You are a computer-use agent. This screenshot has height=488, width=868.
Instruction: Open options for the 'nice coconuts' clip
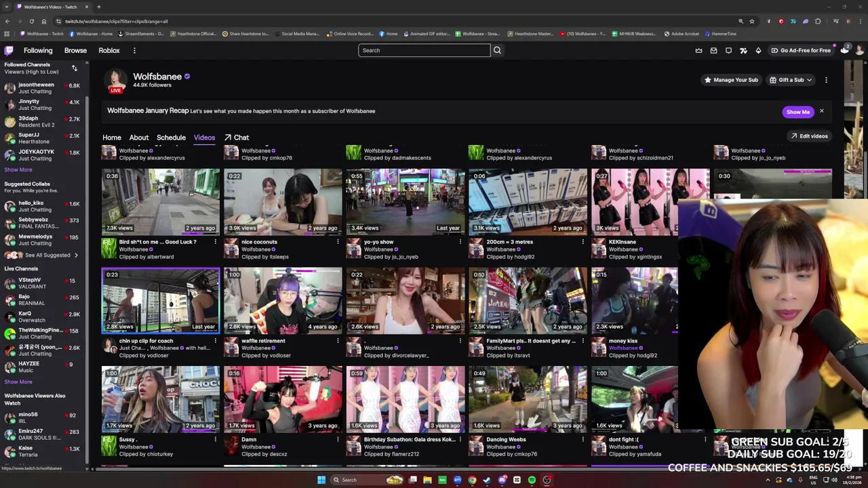pyautogui.click(x=338, y=242)
